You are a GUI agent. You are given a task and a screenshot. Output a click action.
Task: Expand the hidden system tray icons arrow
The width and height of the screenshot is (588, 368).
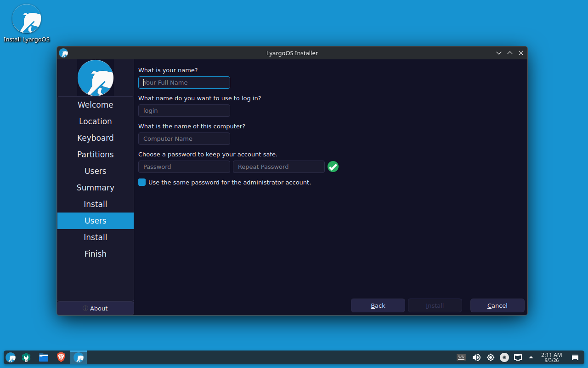coord(531,357)
